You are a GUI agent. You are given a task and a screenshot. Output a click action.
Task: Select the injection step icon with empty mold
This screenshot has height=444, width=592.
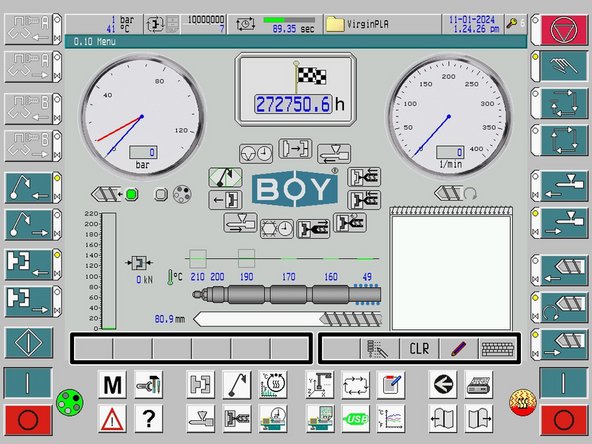364,177
